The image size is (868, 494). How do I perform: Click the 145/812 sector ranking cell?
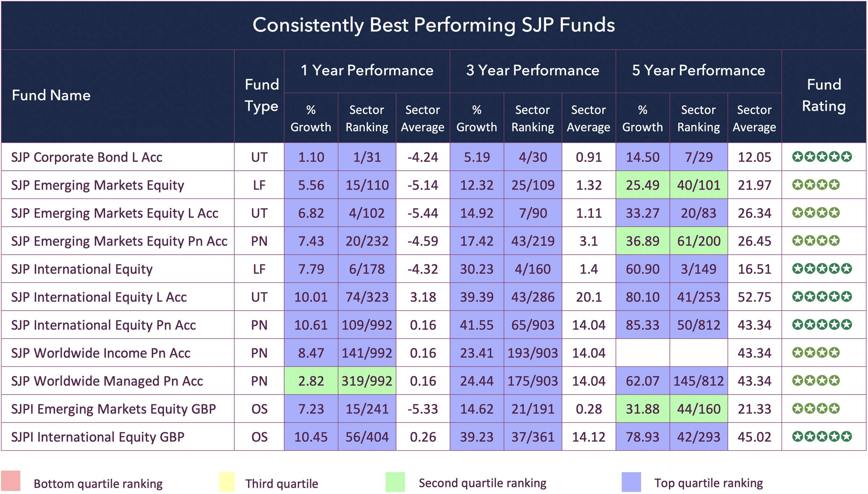click(699, 381)
